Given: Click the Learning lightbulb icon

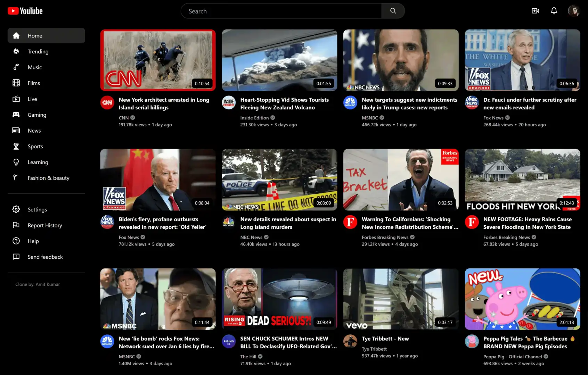Looking at the screenshot, I should (x=16, y=162).
